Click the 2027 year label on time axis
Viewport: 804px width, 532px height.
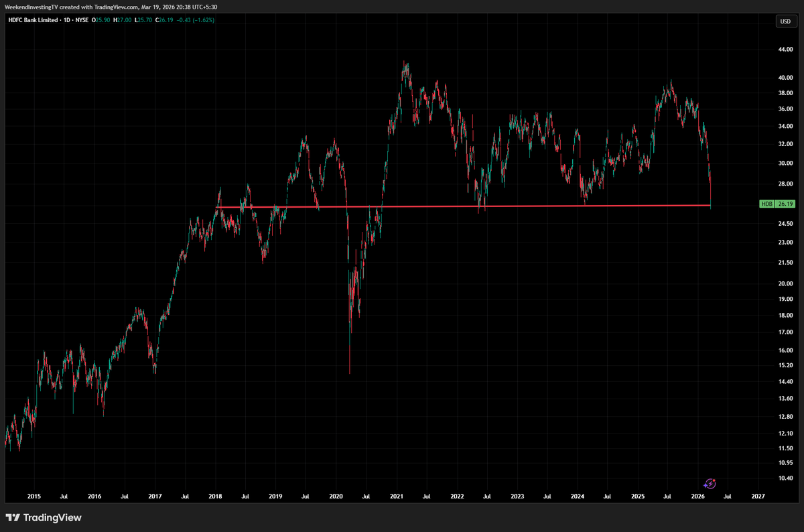pos(758,496)
